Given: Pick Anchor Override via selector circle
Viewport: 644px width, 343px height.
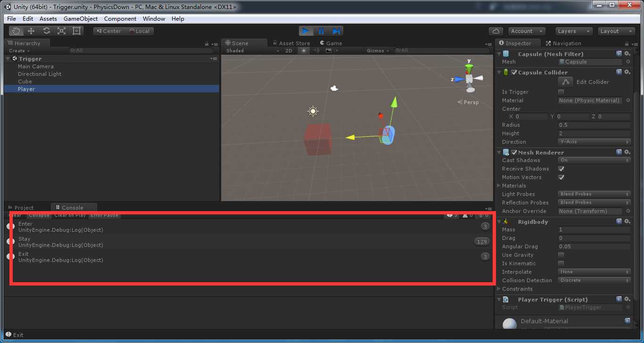Looking at the screenshot, I should [x=628, y=211].
